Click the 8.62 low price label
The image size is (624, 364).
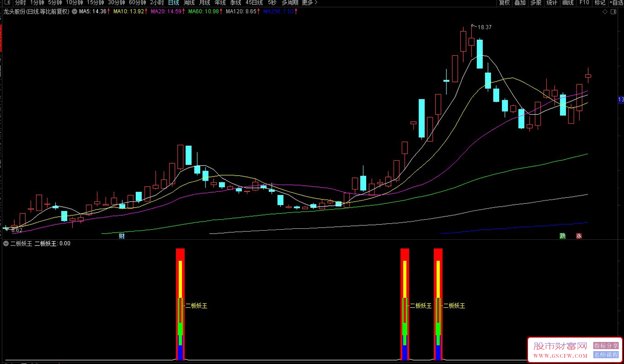tap(17, 231)
